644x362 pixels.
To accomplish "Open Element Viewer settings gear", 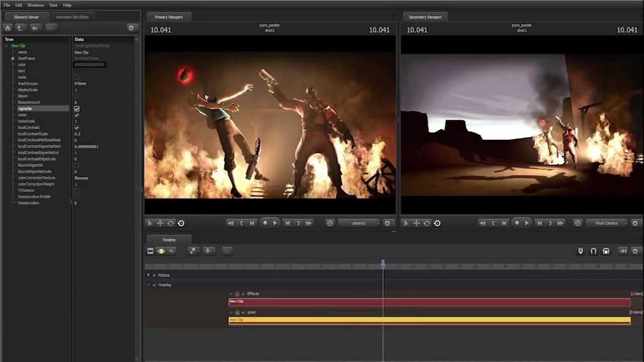I will point(131,28).
